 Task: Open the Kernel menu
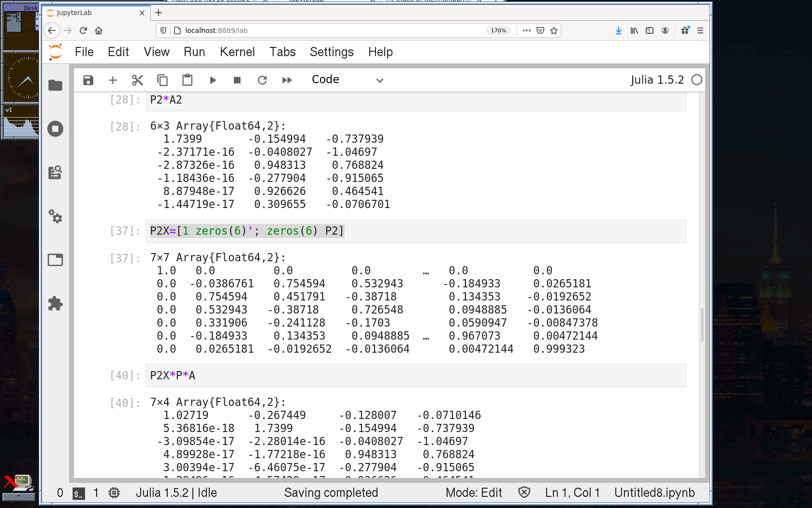pyautogui.click(x=237, y=52)
